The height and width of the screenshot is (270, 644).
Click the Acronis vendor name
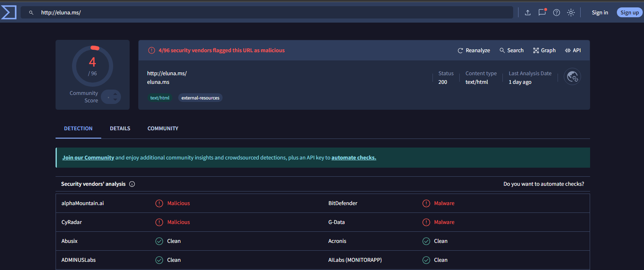click(337, 241)
